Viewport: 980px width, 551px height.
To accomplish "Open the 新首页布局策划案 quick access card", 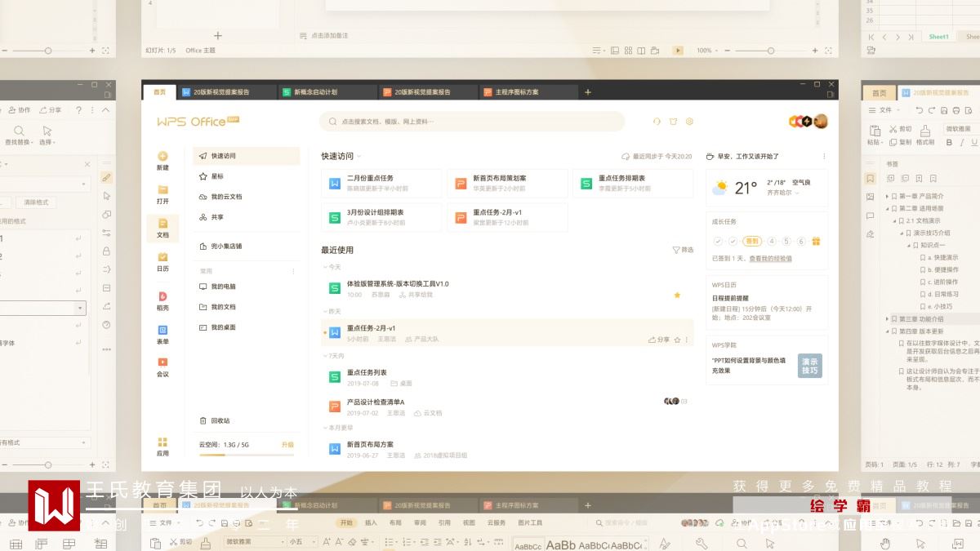I will pyautogui.click(x=507, y=184).
